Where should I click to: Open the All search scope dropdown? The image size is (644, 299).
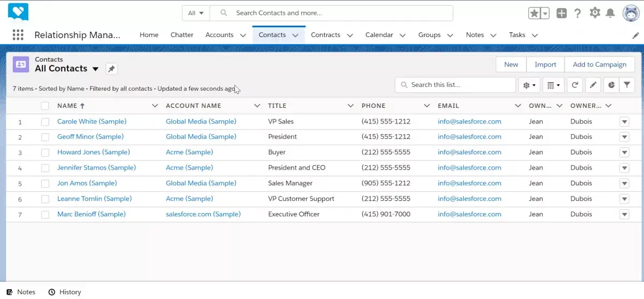coord(196,13)
